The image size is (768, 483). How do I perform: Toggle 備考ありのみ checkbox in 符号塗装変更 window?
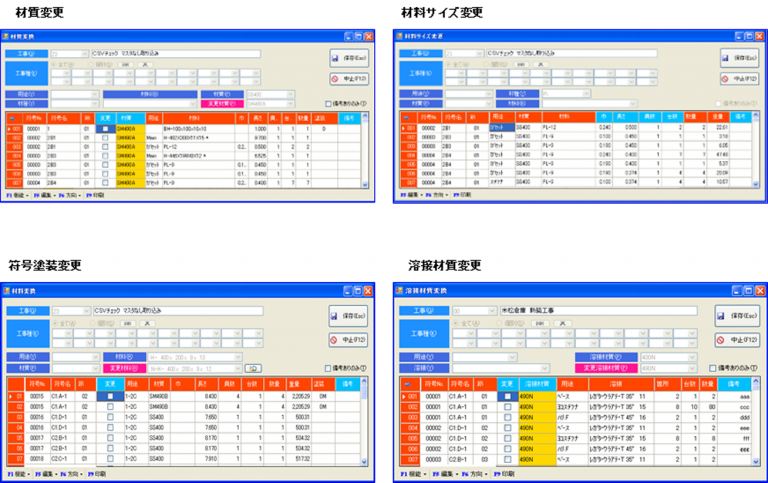click(329, 368)
